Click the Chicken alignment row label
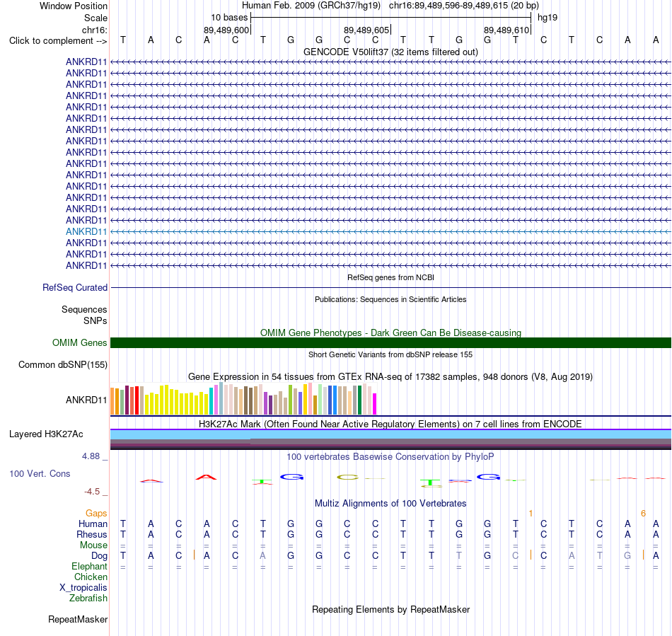672x636 pixels. [x=91, y=577]
